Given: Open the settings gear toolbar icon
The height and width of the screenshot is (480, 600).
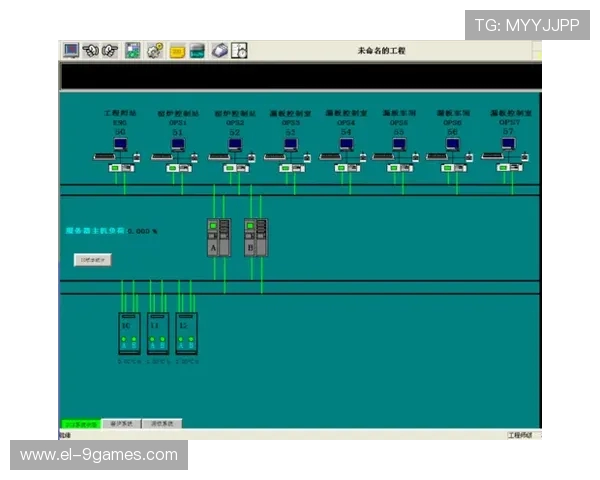Looking at the screenshot, I should (x=155, y=50).
